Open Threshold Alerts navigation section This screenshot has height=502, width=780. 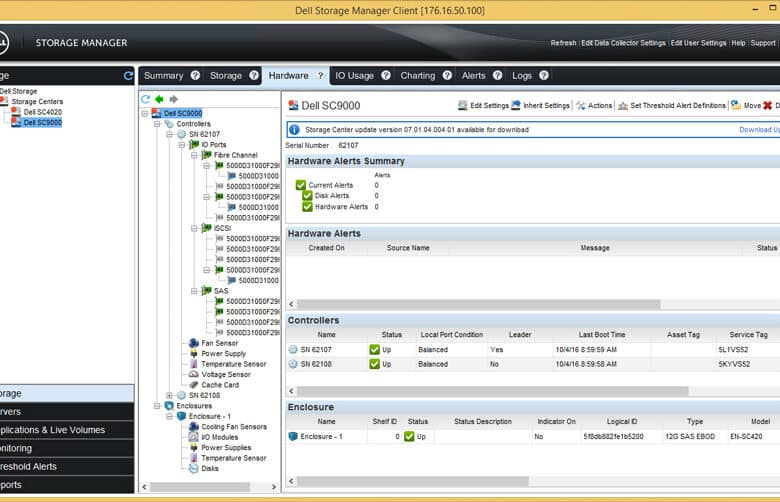pyautogui.click(x=67, y=467)
